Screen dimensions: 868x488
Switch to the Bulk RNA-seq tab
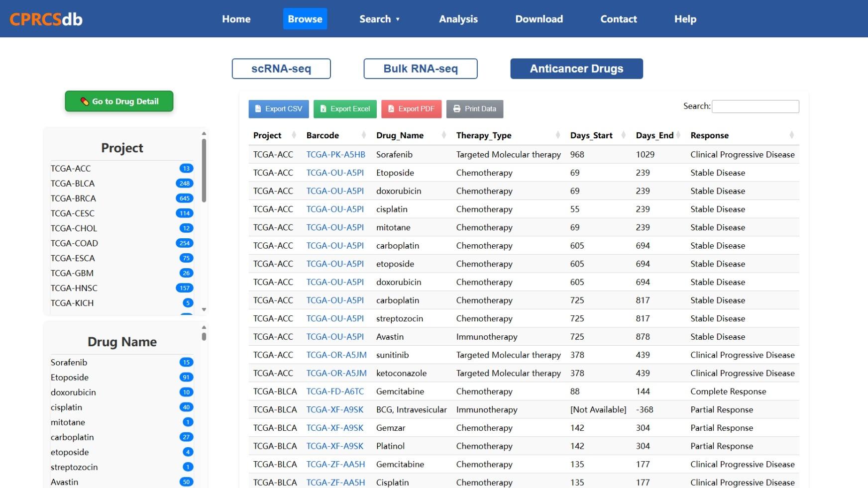tap(421, 69)
